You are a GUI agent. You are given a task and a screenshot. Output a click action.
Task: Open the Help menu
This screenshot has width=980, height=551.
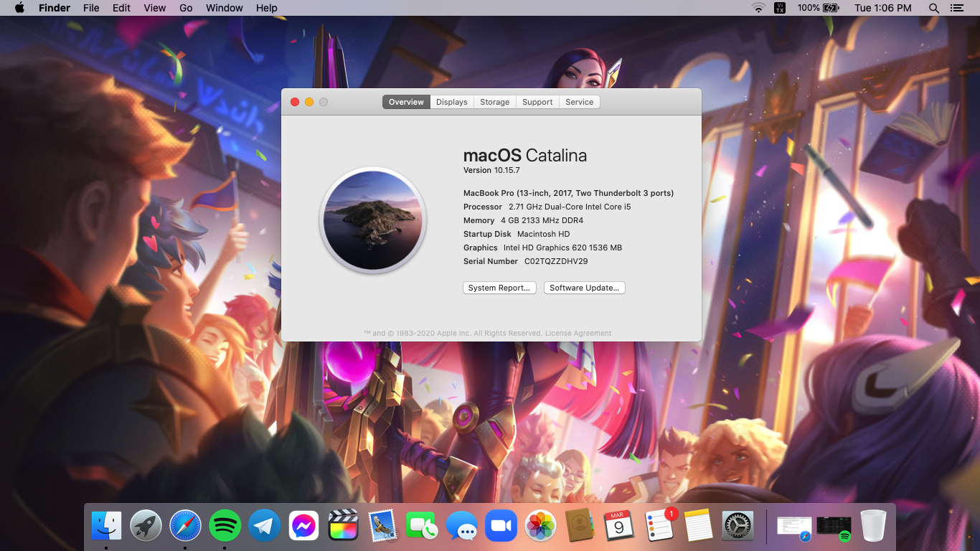tap(267, 8)
